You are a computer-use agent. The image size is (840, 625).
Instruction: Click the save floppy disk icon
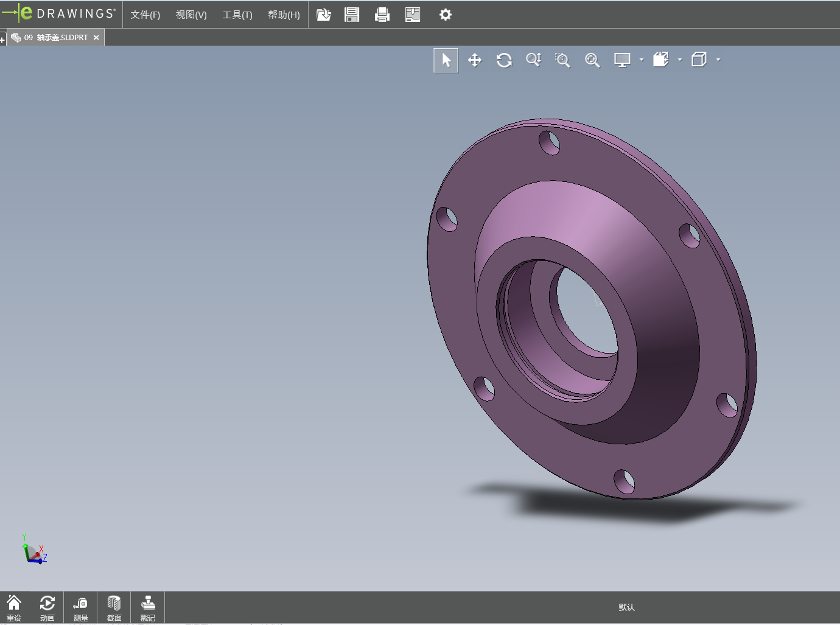352,15
